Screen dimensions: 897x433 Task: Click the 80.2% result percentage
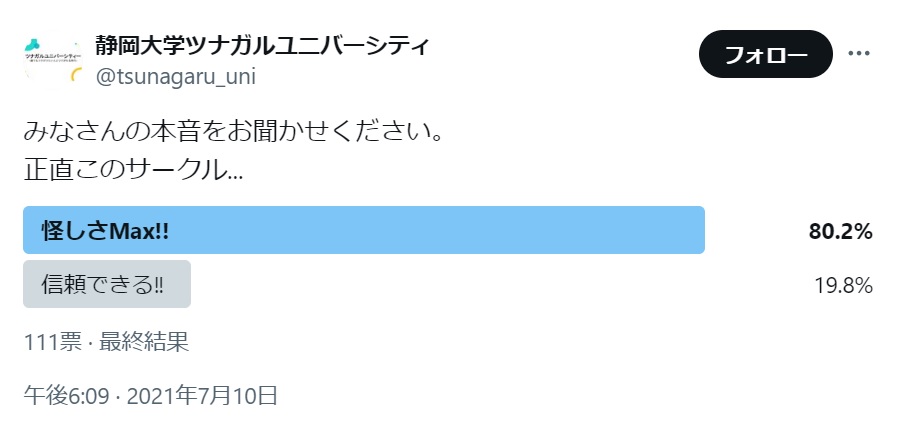(840, 232)
